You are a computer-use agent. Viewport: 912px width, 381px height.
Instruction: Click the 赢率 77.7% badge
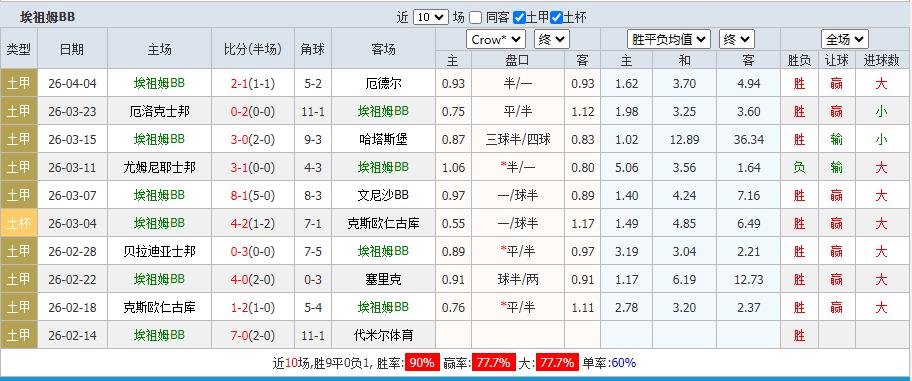[x=494, y=363]
